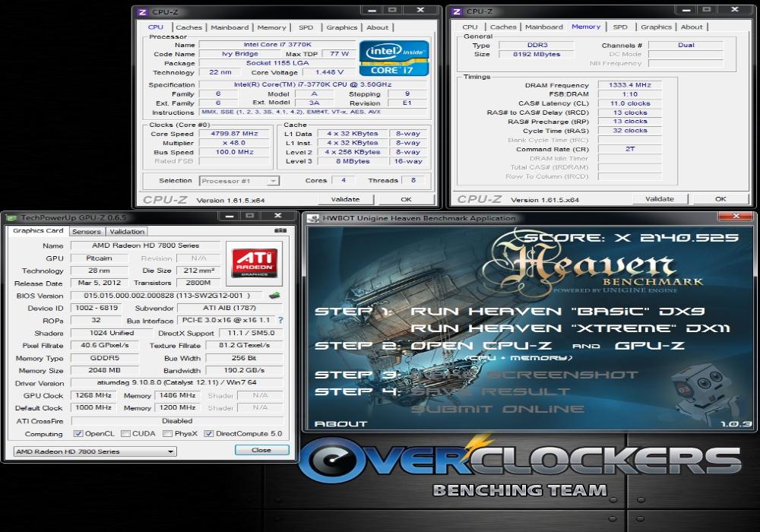The height and width of the screenshot is (532, 760).
Task: Click the BIOS save chip icon
Action: [x=275, y=295]
